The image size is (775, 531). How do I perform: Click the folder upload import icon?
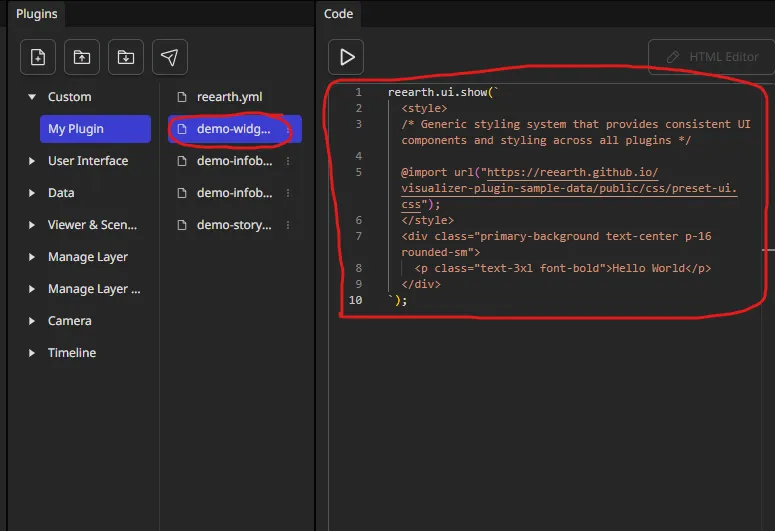click(82, 57)
